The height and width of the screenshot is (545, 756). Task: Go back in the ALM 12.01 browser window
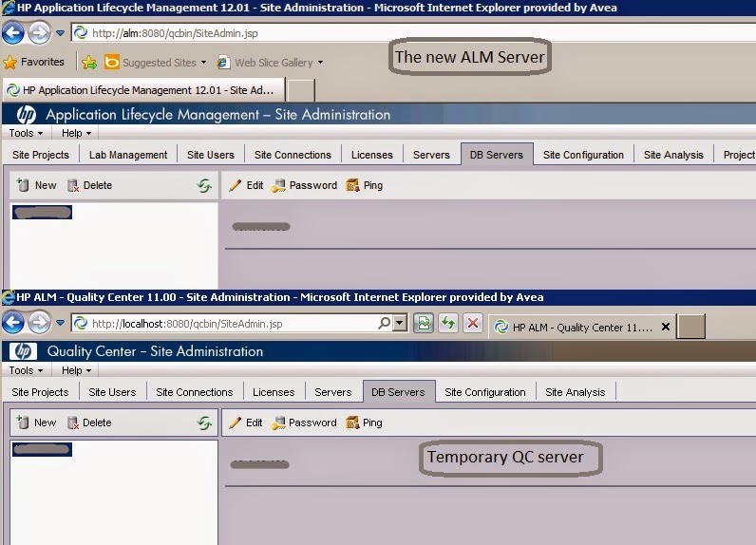pos(13,33)
